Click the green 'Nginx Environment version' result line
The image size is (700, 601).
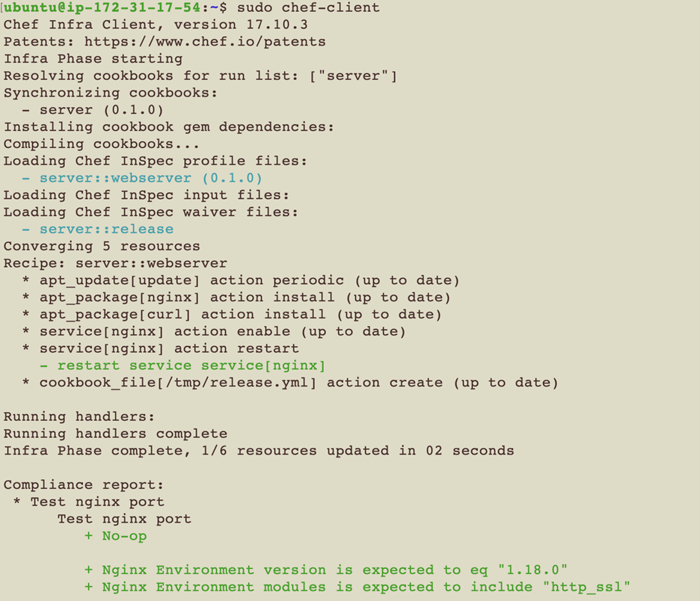[x=328, y=570]
